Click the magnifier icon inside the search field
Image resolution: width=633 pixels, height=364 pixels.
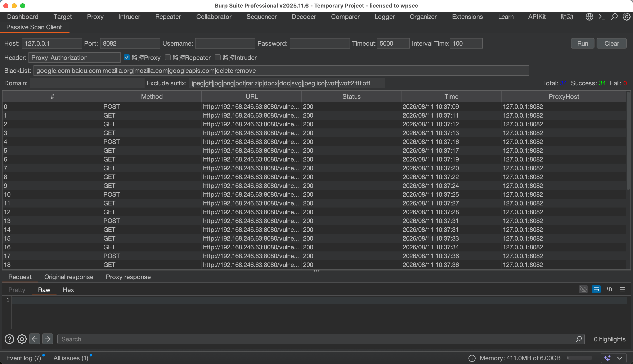pos(579,339)
